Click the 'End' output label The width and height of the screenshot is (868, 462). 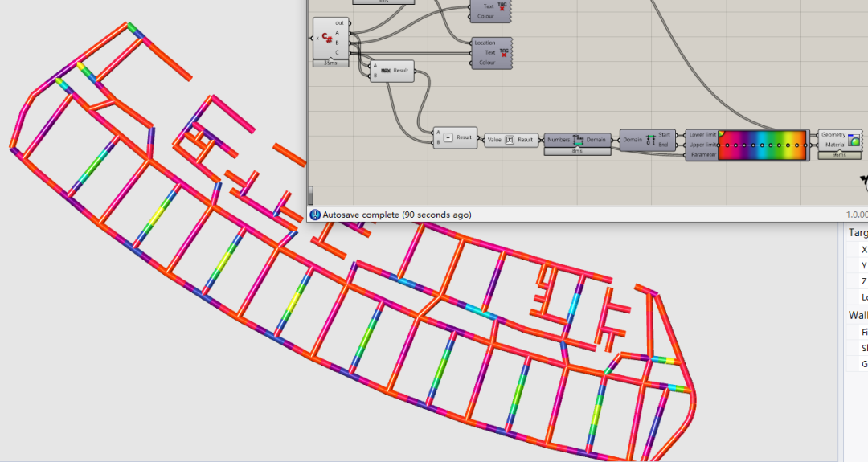(x=663, y=145)
